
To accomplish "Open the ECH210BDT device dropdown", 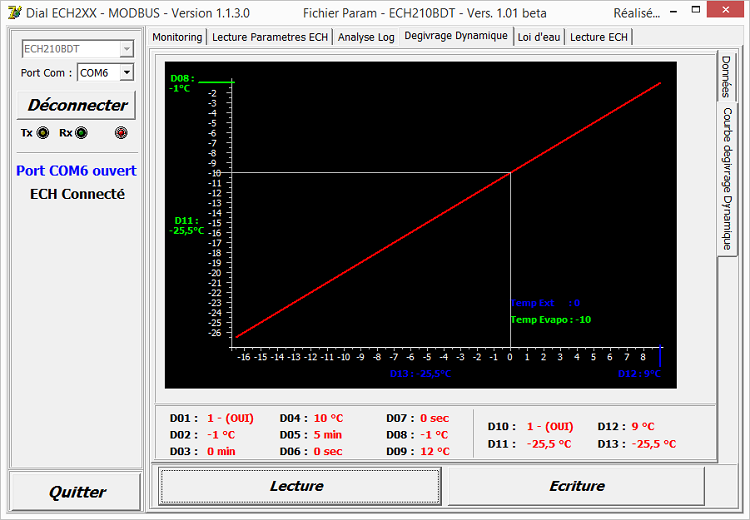I will (126, 49).
